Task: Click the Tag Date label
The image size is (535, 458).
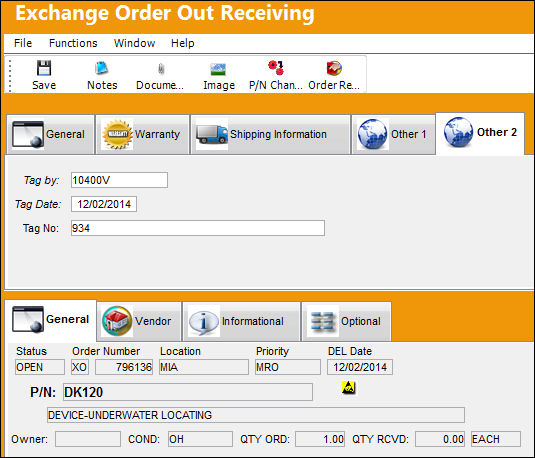Action: click(x=38, y=204)
